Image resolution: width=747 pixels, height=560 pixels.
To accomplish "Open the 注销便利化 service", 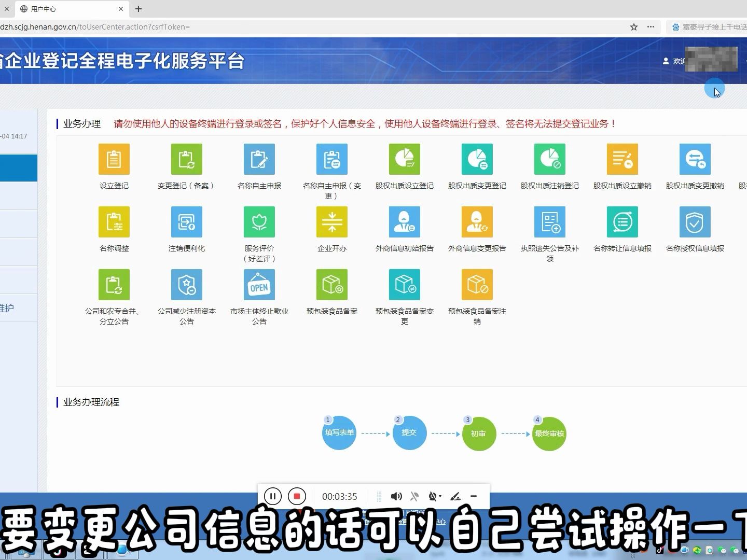I will point(186,222).
